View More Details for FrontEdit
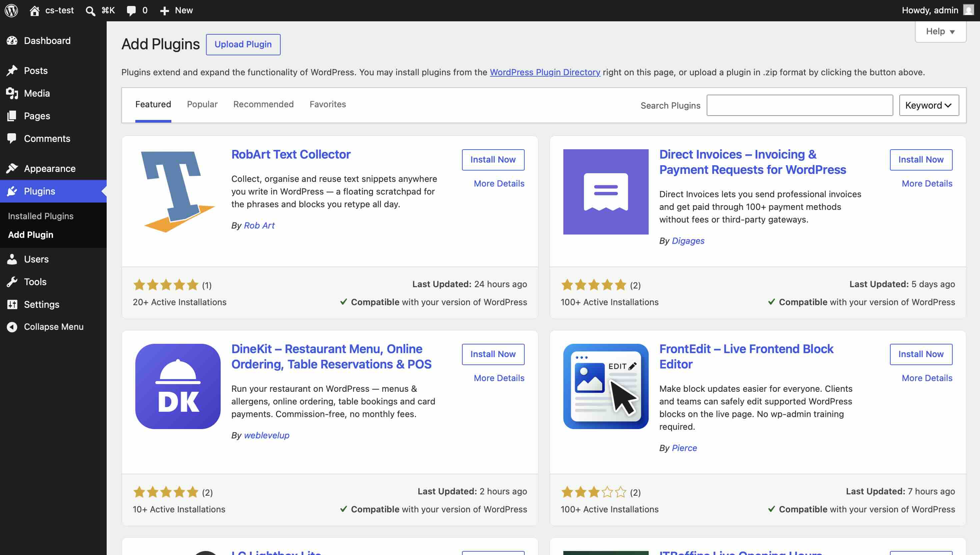The image size is (980, 555). pos(927,378)
